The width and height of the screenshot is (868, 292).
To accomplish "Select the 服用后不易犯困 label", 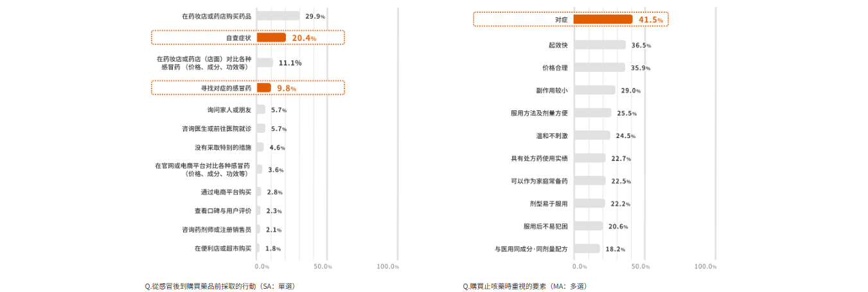I will (x=545, y=227).
